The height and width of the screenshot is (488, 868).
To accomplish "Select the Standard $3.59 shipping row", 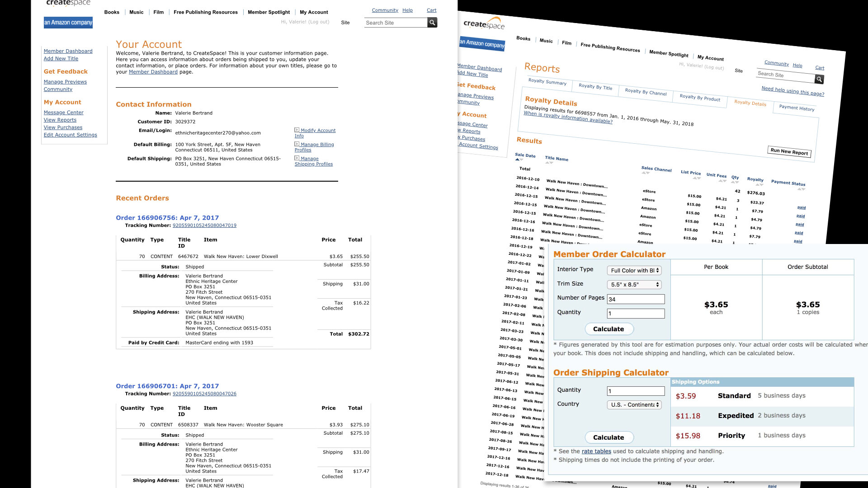I will tap(762, 396).
